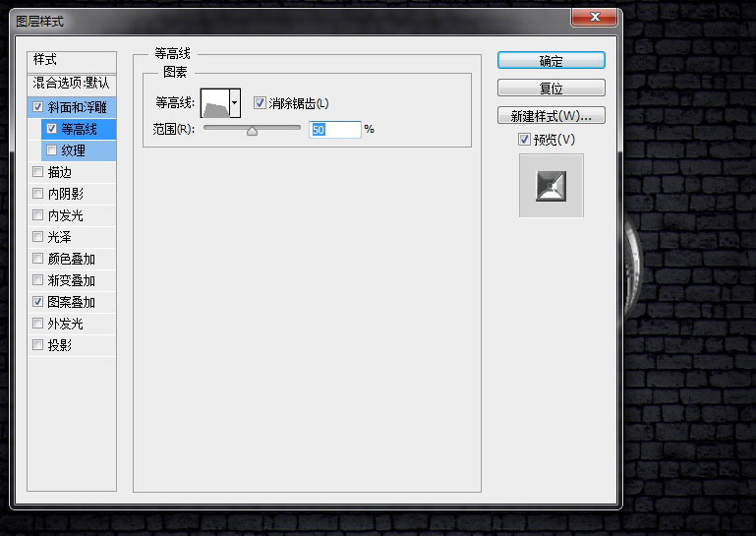Enable the 内发光 checkbox
756x536 pixels.
point(37,214)
